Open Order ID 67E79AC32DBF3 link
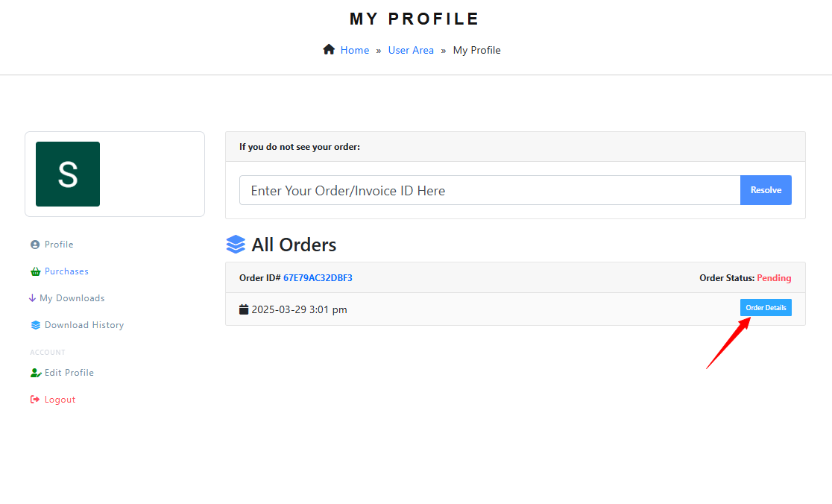 pos(318,278)
